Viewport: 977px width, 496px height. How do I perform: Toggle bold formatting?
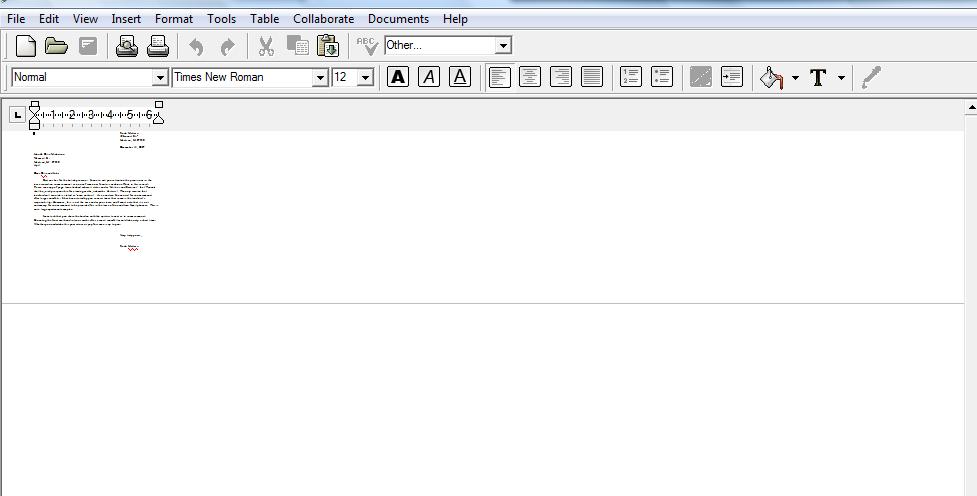click(398, 77)
